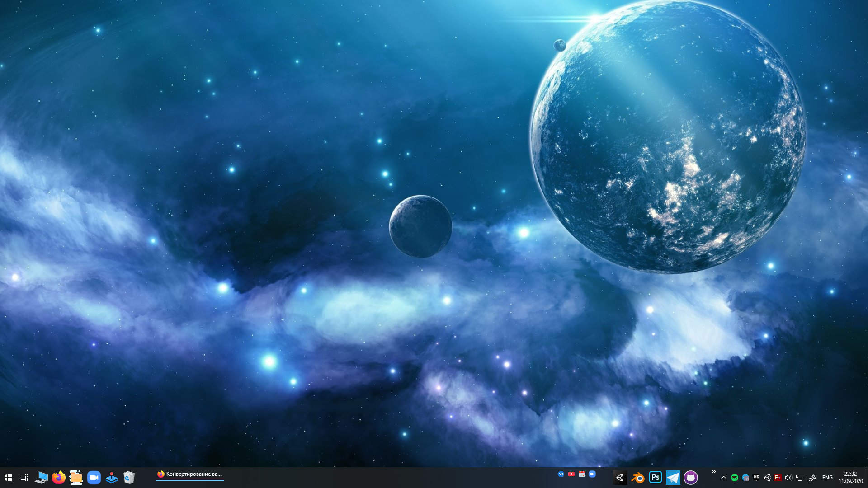Open the Recycle Bin taskbar icon
The height and width of the screenshot is (488, 868).
click(129, 478)
